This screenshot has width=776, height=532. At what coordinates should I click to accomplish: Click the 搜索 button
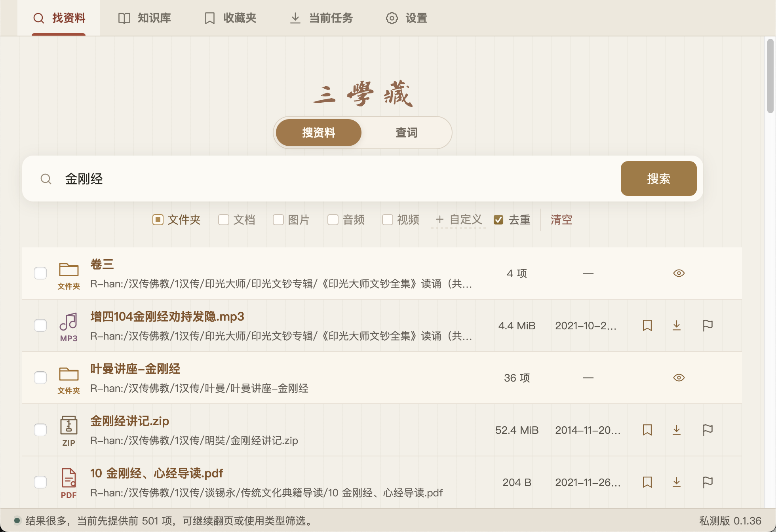(x=659, y=179)
